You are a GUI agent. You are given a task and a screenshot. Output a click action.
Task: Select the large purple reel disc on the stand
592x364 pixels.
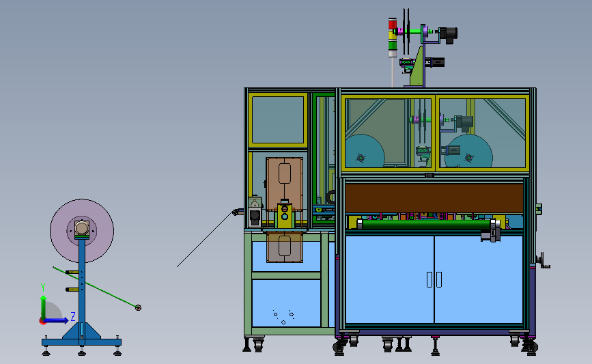[x=82, y=231]
